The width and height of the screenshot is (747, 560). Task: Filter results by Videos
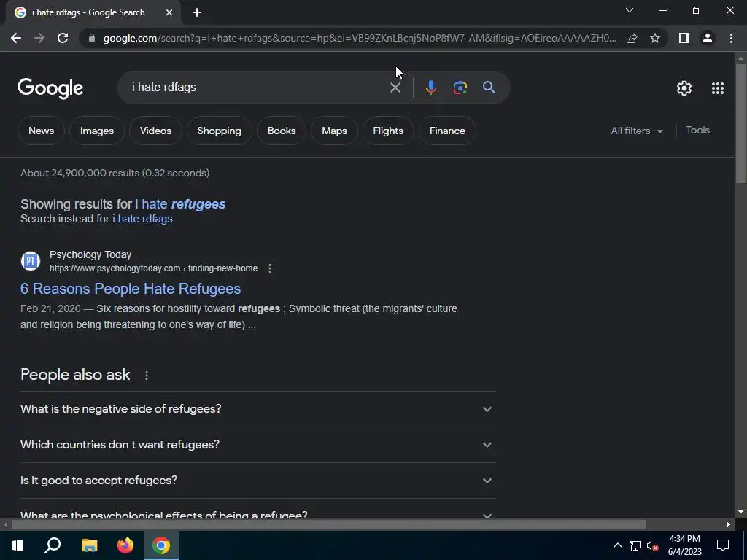pos(155,131)
